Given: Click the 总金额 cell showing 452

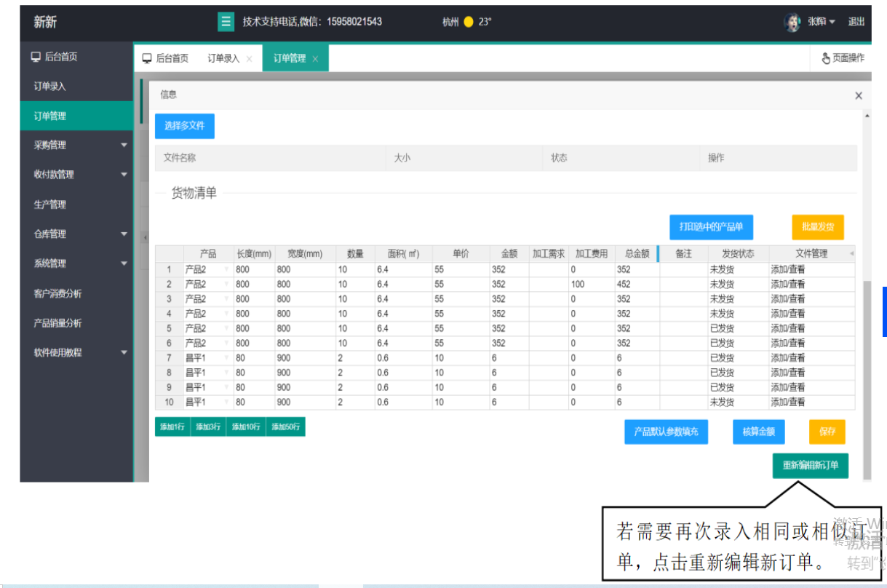Looking at the screenshot, I should [x=637, y=285].
